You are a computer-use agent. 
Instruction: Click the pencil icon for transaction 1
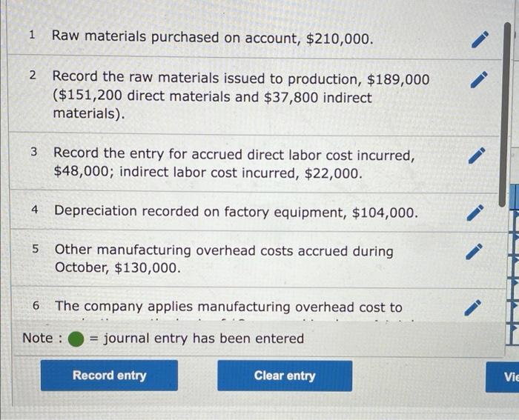tap(480, 38)
